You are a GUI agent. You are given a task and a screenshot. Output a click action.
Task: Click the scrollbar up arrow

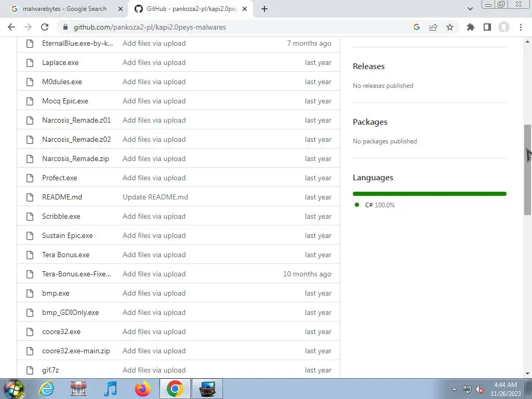coord(527,42)
